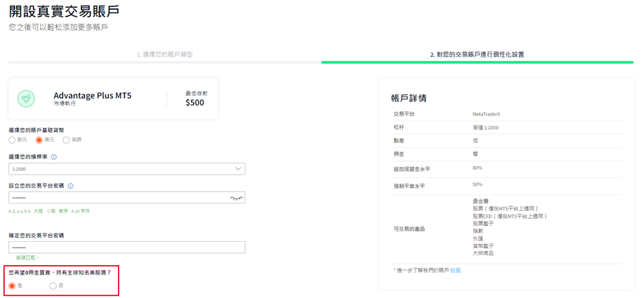Click the 50% stop out level value
The width and height of the screenshot is (644, 298).
tap(478, 184)
